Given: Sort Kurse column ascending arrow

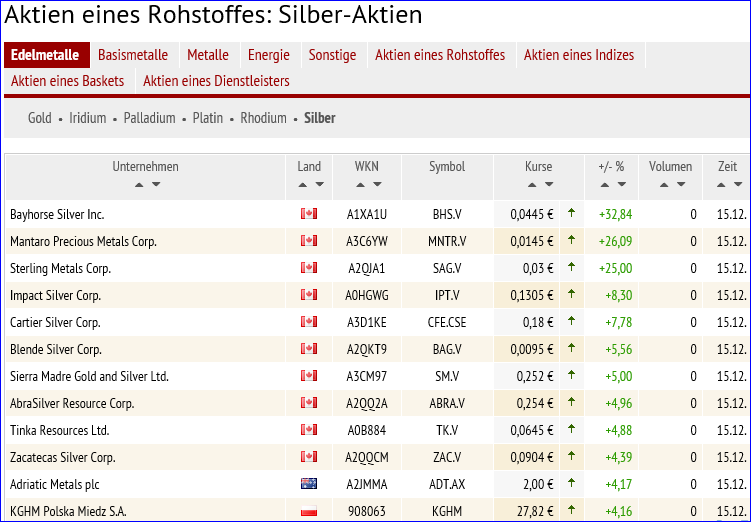Looking at the screenshot, I should pyautogui.click(x=531, y=185).
